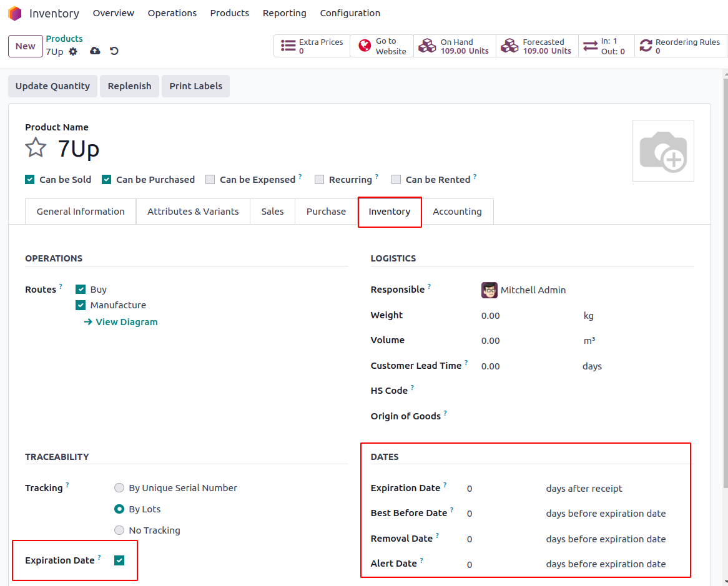
Task: Show help tooltip for Recurring
Action: 376,177
